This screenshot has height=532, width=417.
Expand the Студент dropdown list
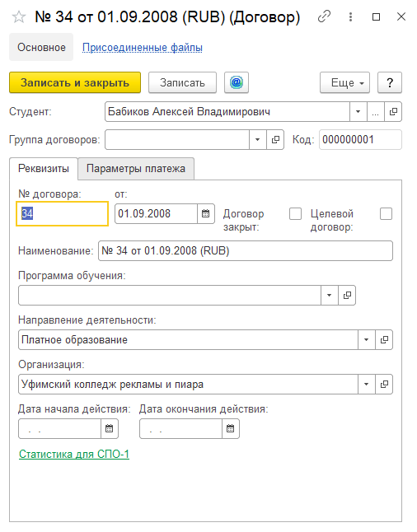tap(358, 112)
